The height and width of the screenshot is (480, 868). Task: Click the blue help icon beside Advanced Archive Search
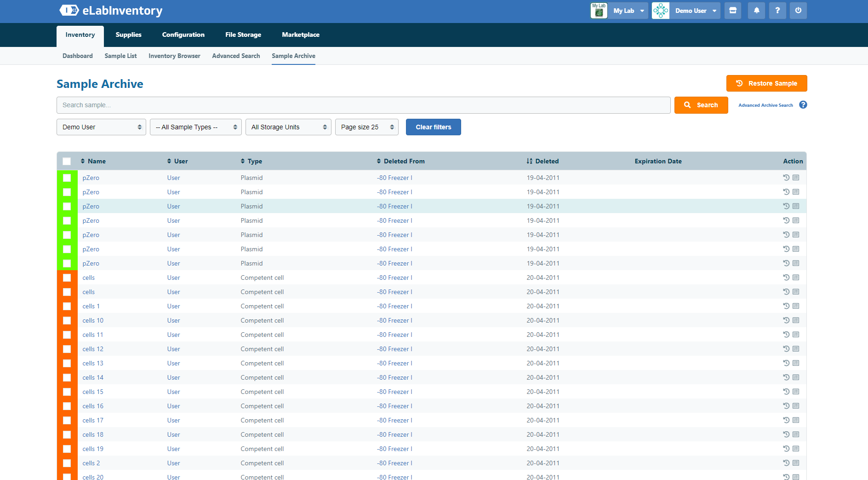803,105
